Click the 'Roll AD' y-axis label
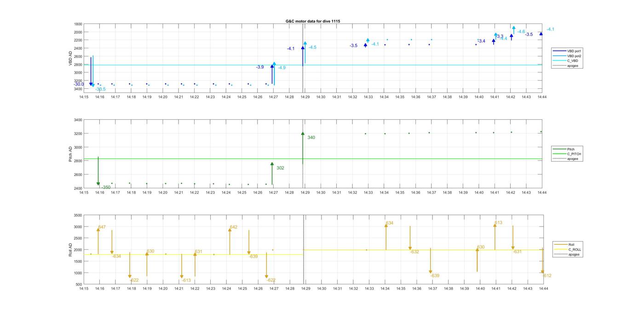Viewport: 644px width, 319px height. pos(71,249)
